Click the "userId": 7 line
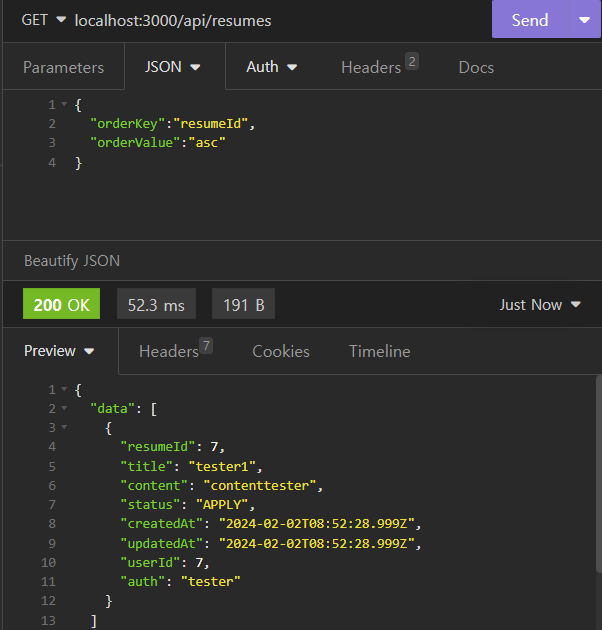This screenshot has width=602, height=630. point(165,562)
